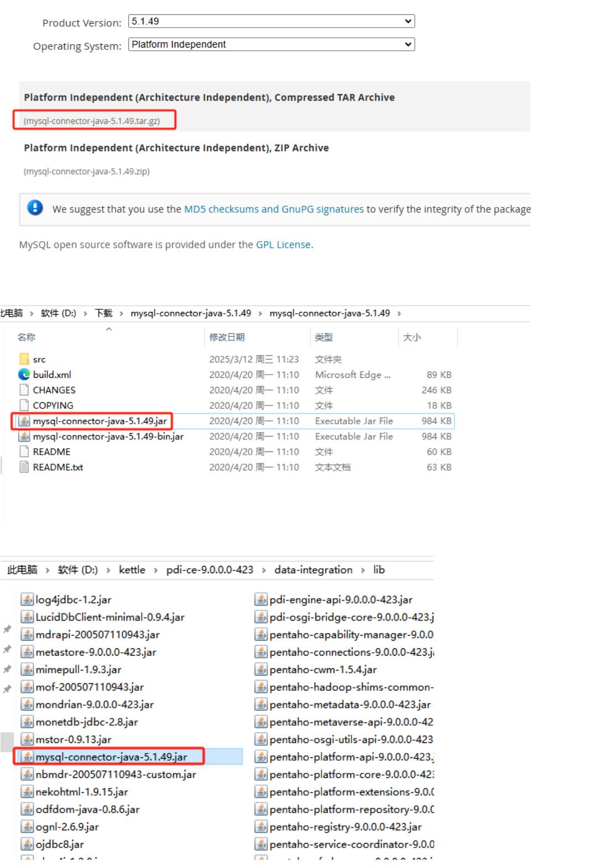Image resolution: width=597 pixels, height=868 pixels.
Task: Click the mof-200507110943.jar icon
Action: [x=27, y=687]
